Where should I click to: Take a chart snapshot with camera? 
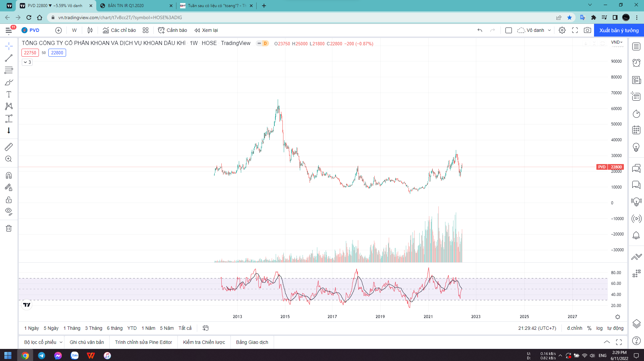[x=587, y=30]
